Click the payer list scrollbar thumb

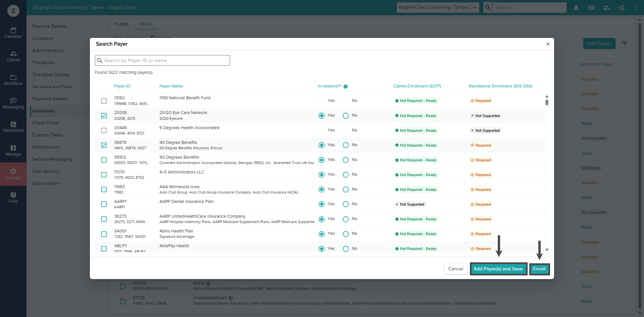547,102
